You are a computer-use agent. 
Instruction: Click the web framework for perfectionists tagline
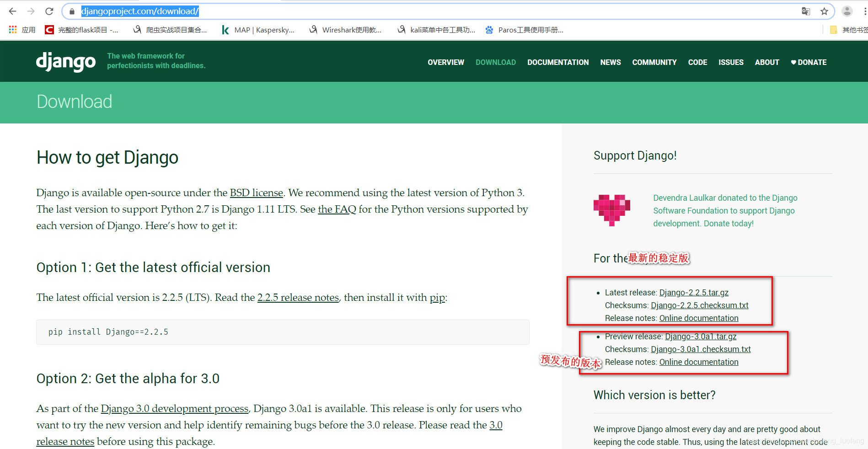[x=156, y=61]
